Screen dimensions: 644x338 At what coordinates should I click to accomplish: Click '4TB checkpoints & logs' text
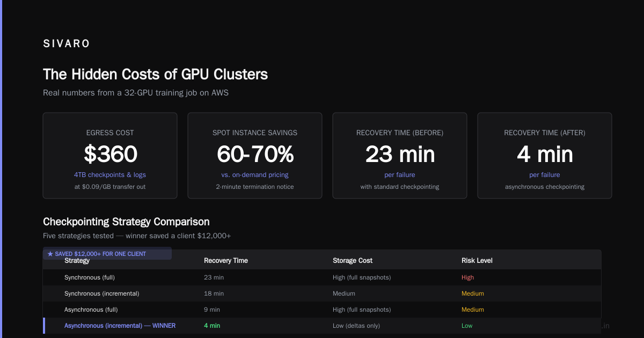click(x=110, y=175)
